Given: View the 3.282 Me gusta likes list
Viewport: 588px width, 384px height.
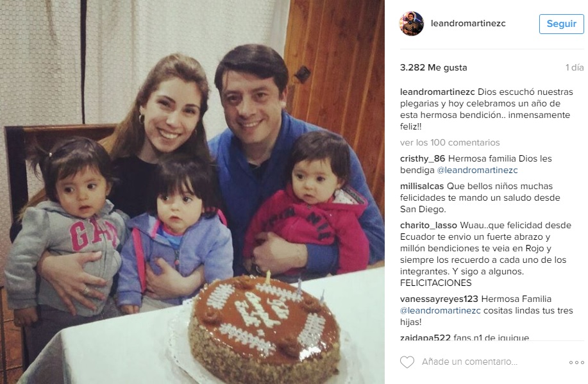Looking at the screenshot, I should coord(433,68).
